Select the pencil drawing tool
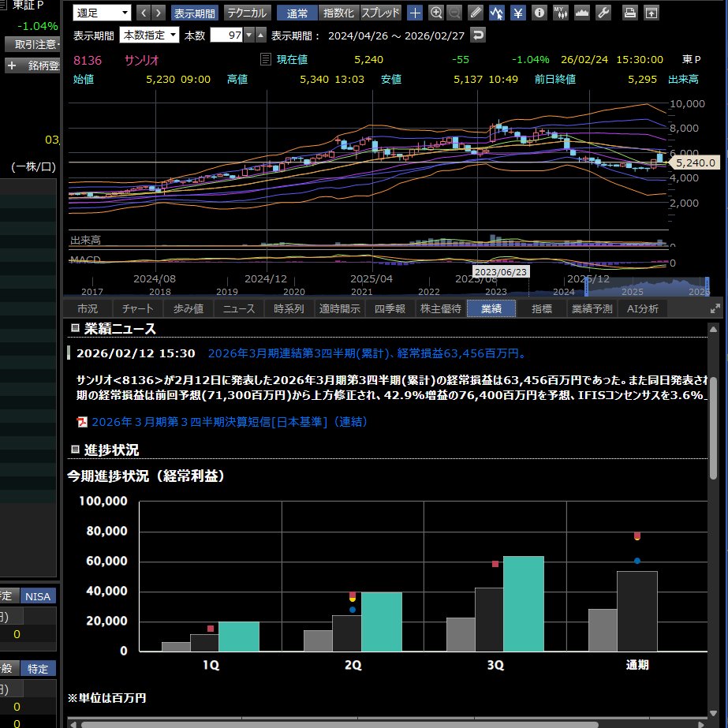Image resolution: width=728 pixels, height=728 pixels. tap(476, 13)
